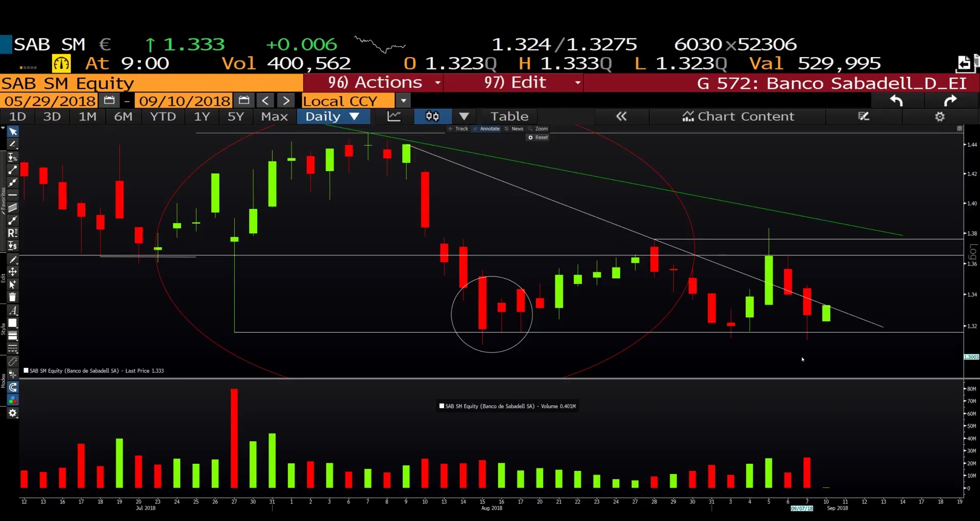
Task: Select the 1M range tab
Action: [x=87, y=116]
